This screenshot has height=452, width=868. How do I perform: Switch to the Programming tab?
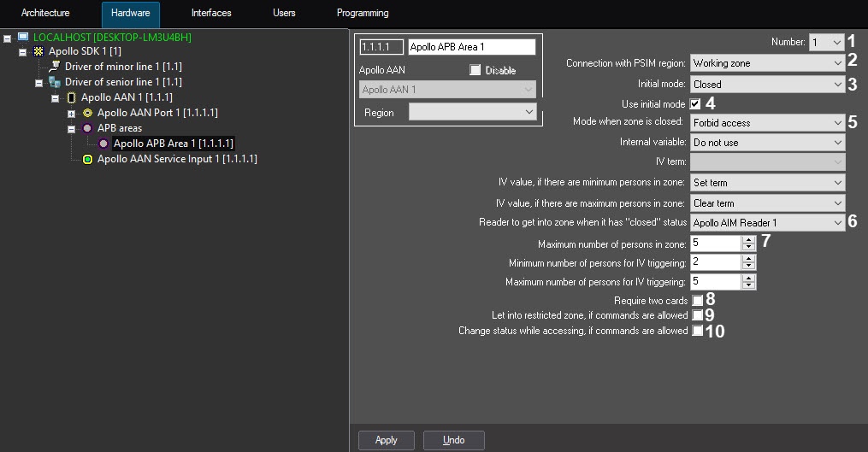363,13
